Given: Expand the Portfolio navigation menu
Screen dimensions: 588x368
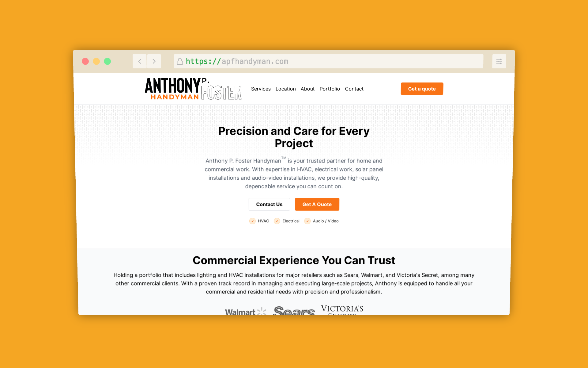Looking at the screenshot, I should point(330,89).
